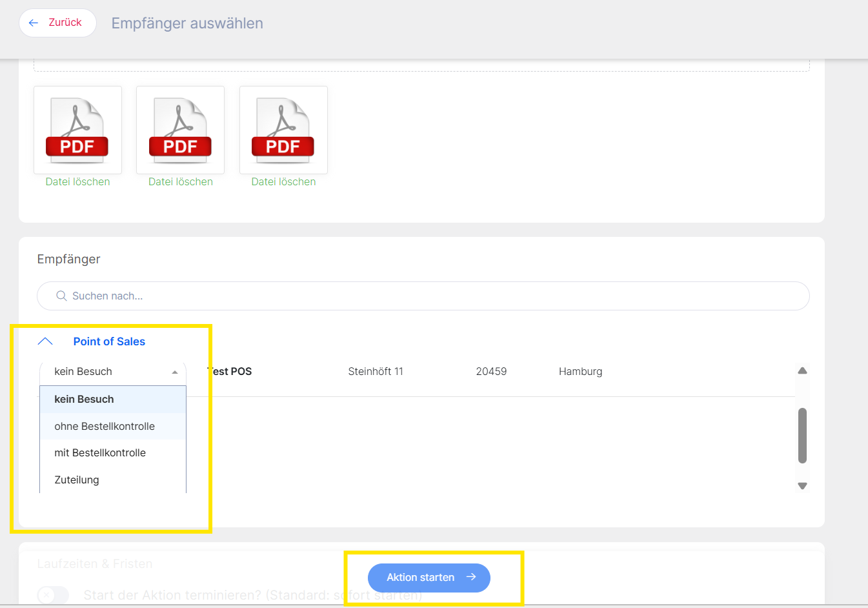The width and height of the screenshot is (868, 608).
Task: Collapse the Point of Sales section chevron
Action: (x=45, y=341)
